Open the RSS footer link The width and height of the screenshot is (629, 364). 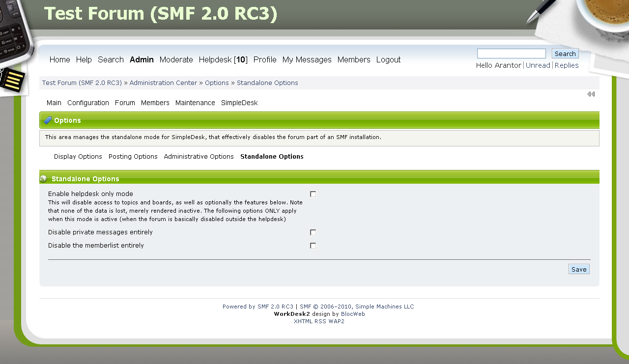click(320, 321)
